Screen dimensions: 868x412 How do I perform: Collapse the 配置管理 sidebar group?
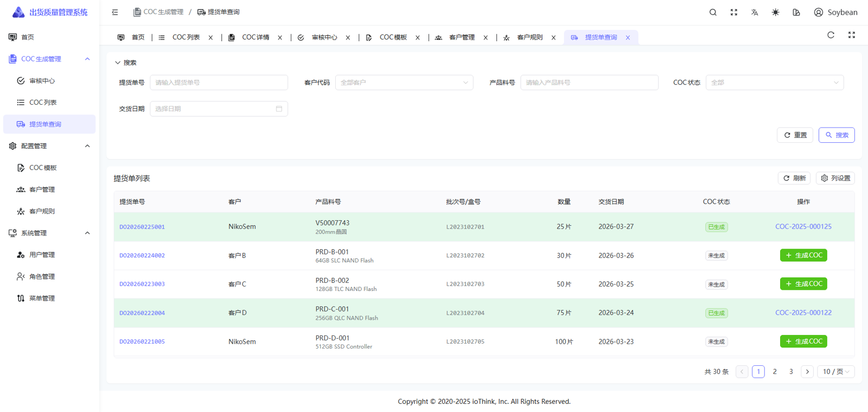coord(87,146)
